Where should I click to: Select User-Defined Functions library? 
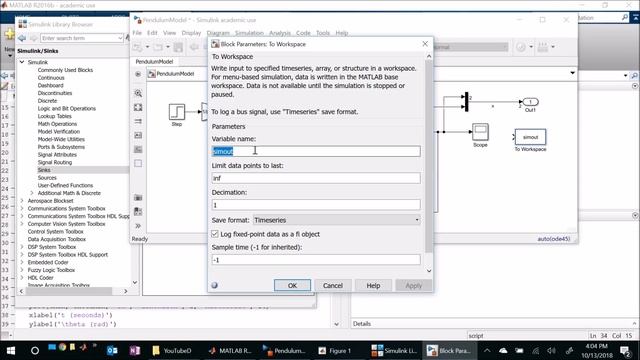[x=65, y=185]
